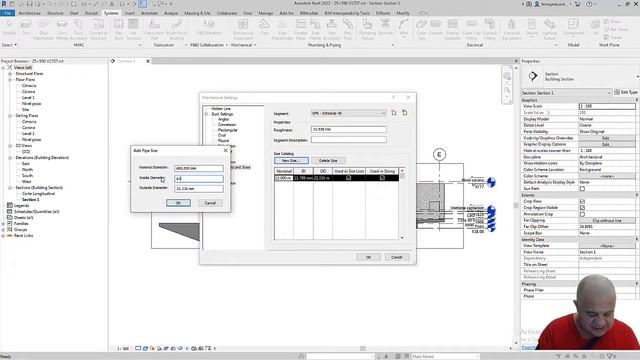640x360 pixels.
Task: Click the E grid bubble in the section view
Action: (439, 154)
